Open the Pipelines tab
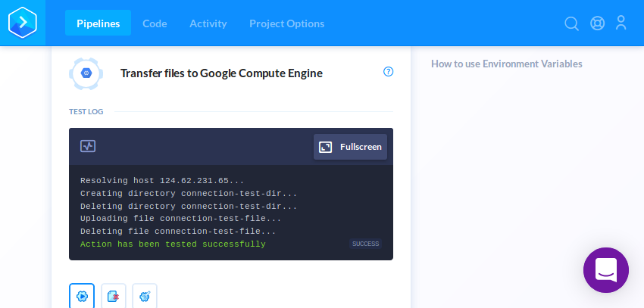 click(x=98, y=23)
